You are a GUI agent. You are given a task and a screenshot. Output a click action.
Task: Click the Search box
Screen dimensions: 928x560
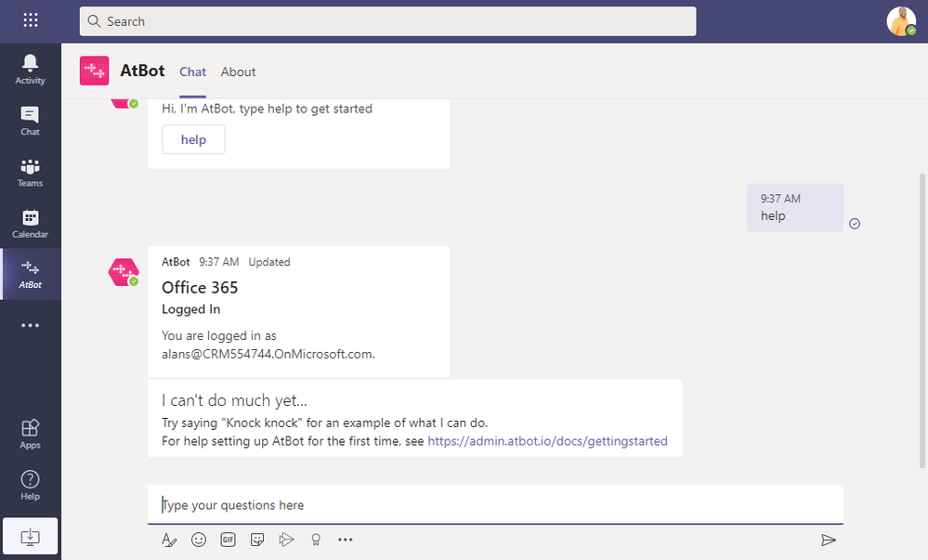click(387, 21)
